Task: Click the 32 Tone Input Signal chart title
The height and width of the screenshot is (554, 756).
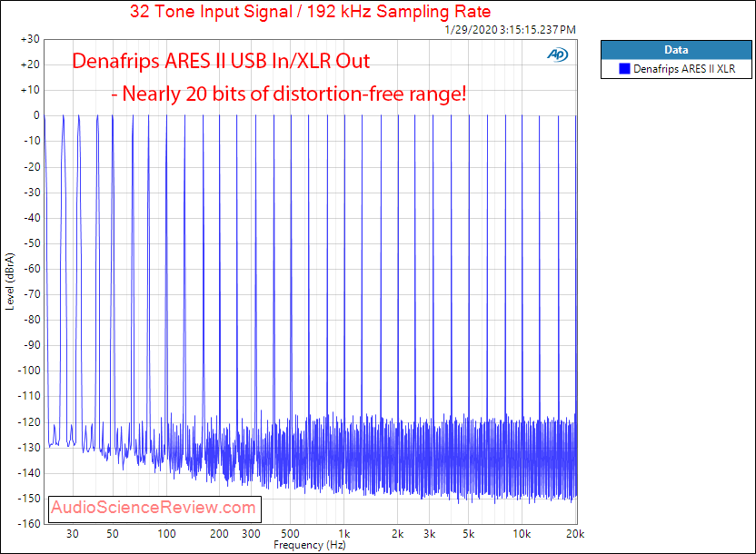Action: pos(310,11)
